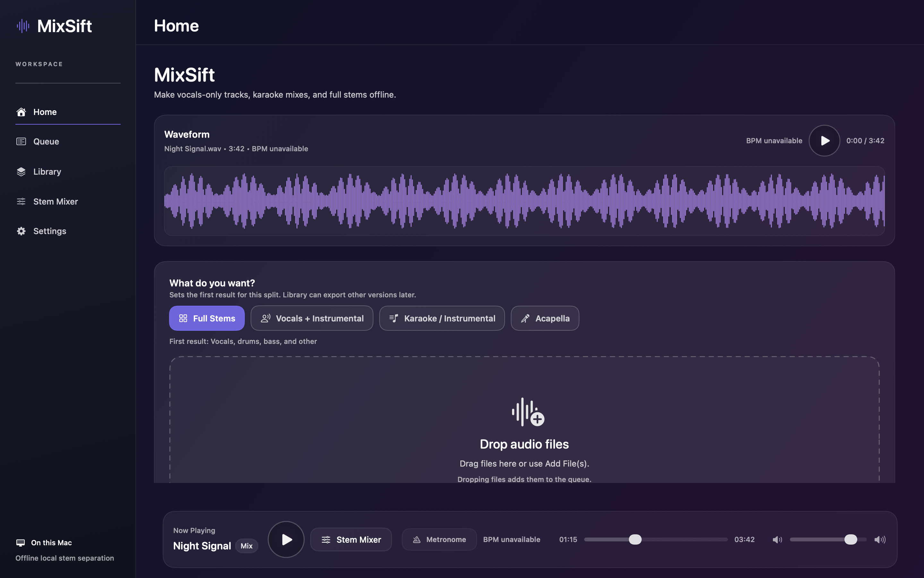Image resolution: width=924 pixels, height=578 pixels.
Task: Click "First result: Vocals, drums, bass, and other"
Action: pyautogui.click(x=243, y=341)
